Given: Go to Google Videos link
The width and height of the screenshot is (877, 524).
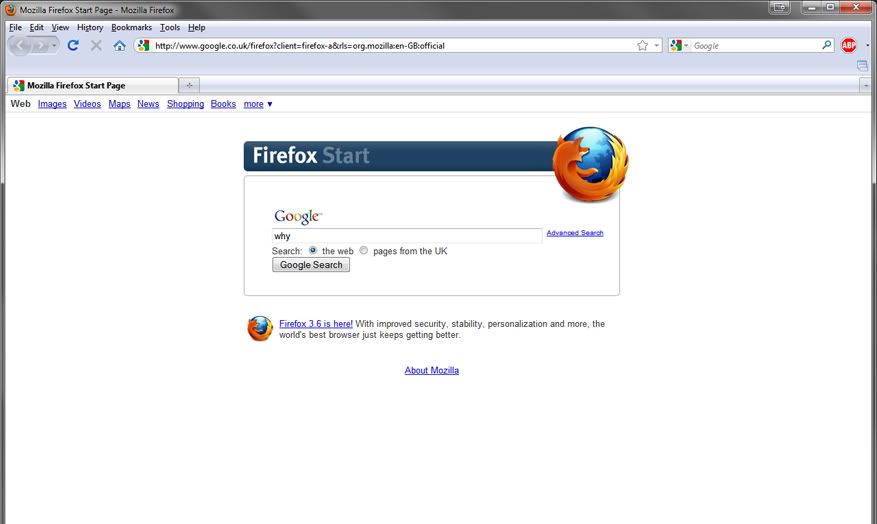Looking at the screenshot, I should click(87, 104).
